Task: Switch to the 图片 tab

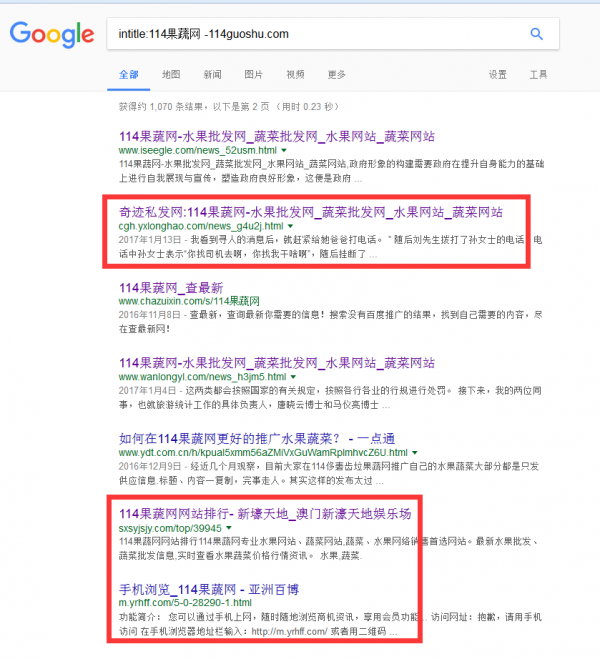Action: [x=254, y=75]
